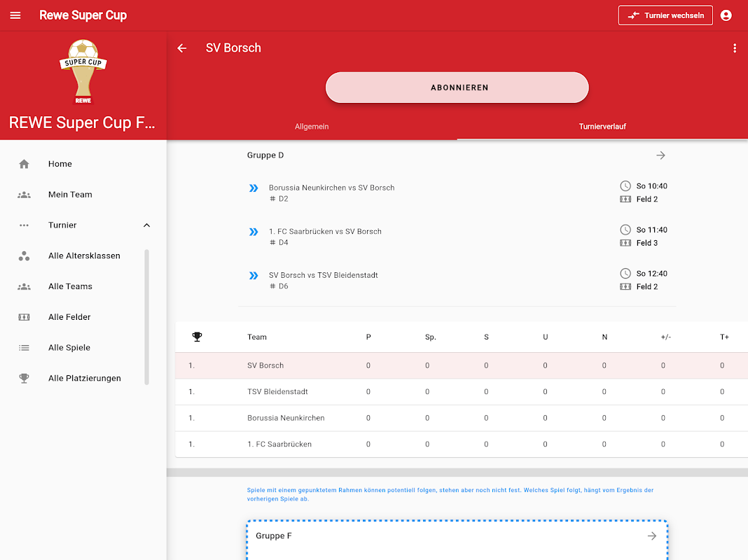The image size is (748, 560).
Task: Click the Alle Platzierungen trophy icon
Action: [x=24, y=379]
